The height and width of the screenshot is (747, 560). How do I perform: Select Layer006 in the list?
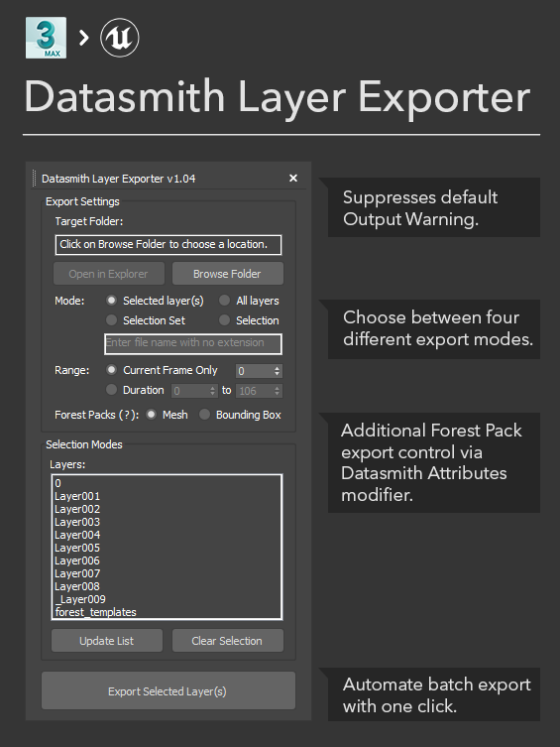pyautogui.click(x=167, y=560)
